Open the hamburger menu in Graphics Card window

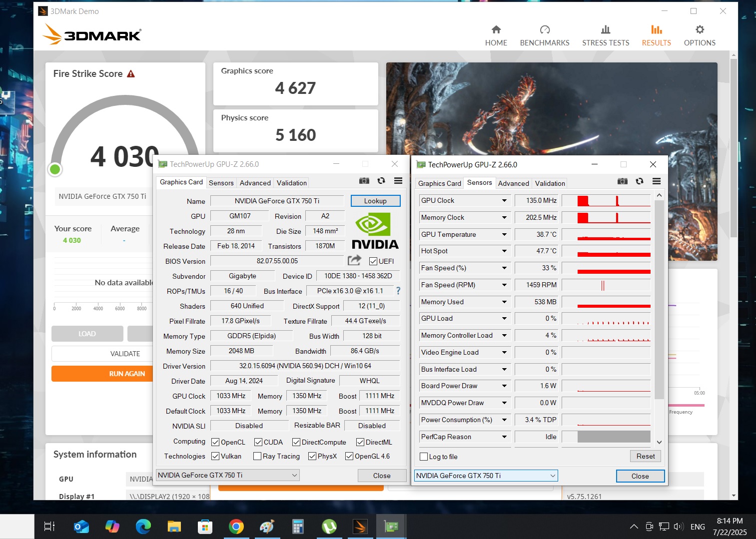[398, 181]
